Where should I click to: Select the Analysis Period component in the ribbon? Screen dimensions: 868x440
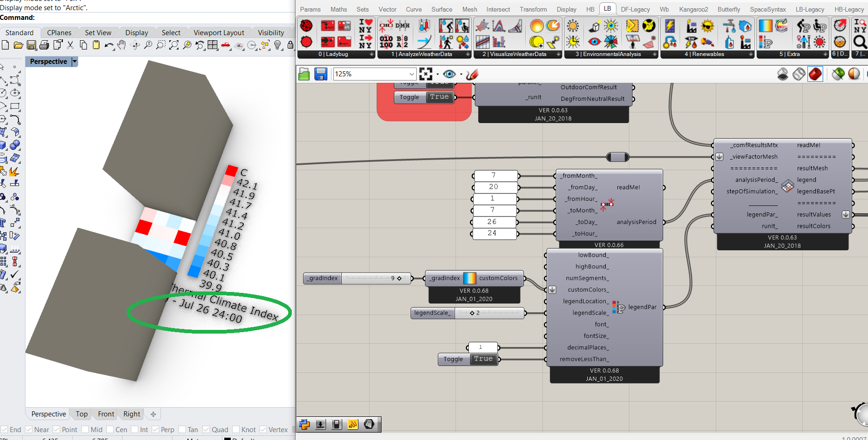click(387, 25)
